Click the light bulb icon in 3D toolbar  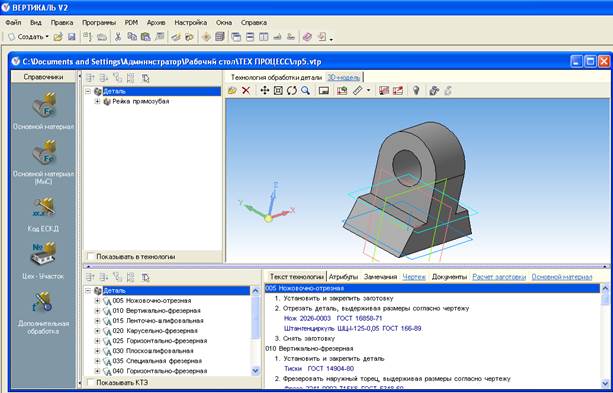(x=416, y=91)
